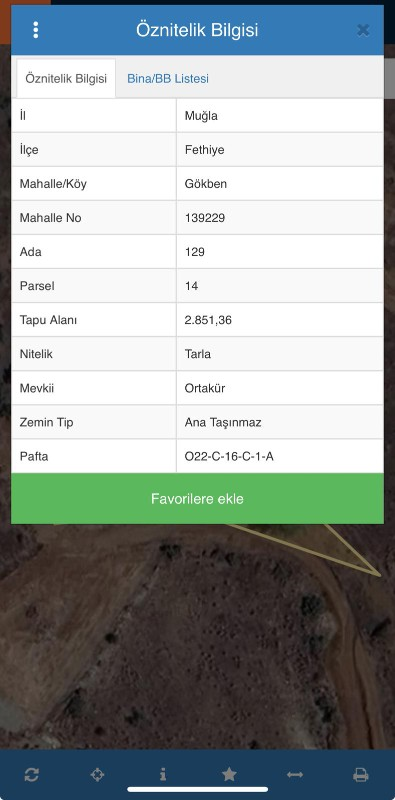Tap the satellite map below the dialog
Image resolution: width=395 pixels, height=800 pixels.
198,638
